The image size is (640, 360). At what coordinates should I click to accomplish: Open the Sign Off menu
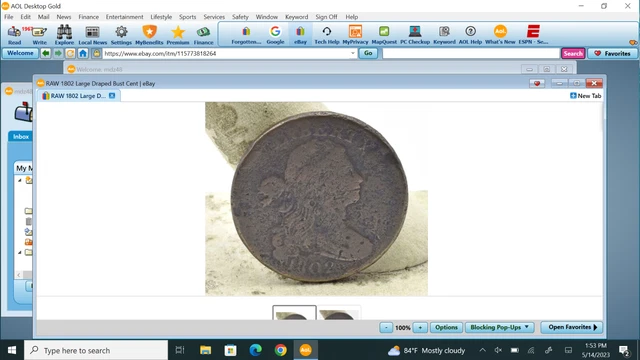pos(326,17)
